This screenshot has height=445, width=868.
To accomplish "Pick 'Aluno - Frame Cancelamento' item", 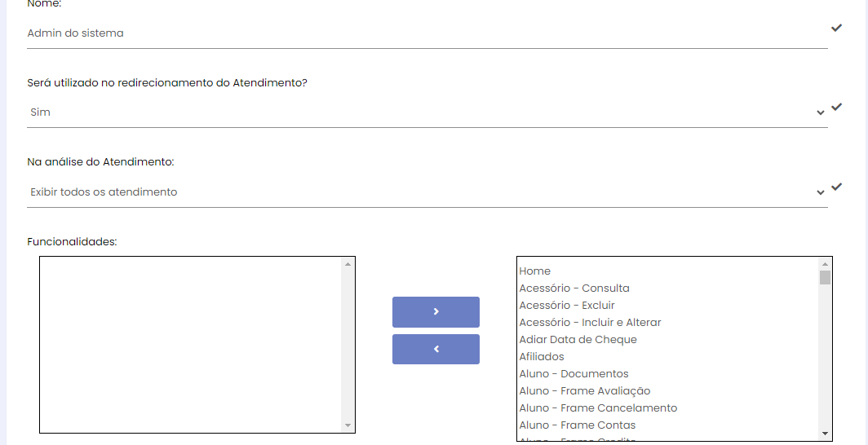I will coord(598,408).
